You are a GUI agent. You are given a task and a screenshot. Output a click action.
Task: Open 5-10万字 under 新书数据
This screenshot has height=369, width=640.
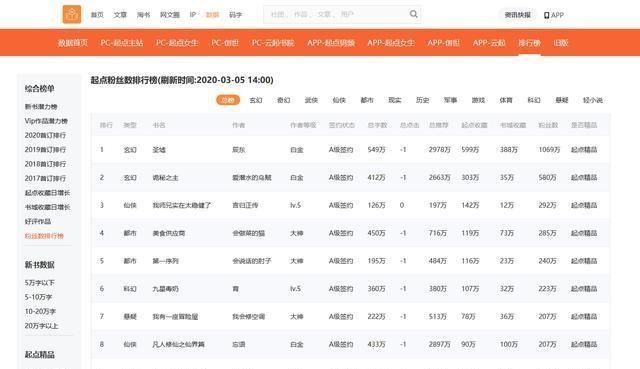38,297
